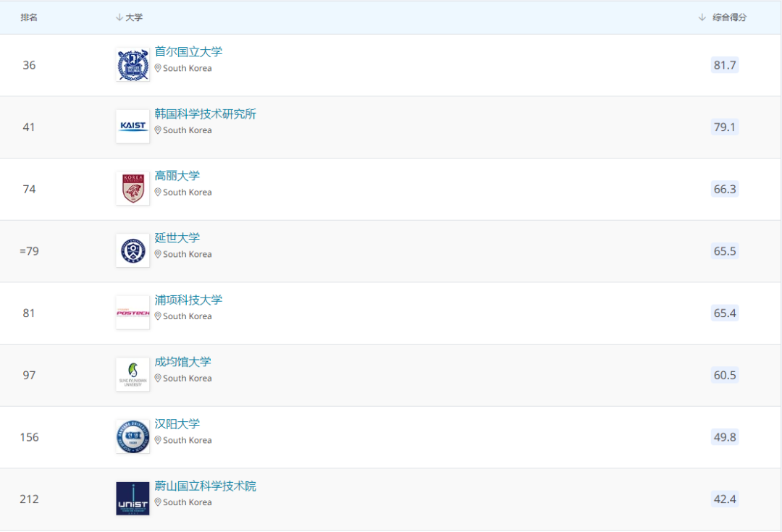Click the score 65.4 badge
This screenshot has height=532, width=782.
pyautogui.click(x=725, y=313)
